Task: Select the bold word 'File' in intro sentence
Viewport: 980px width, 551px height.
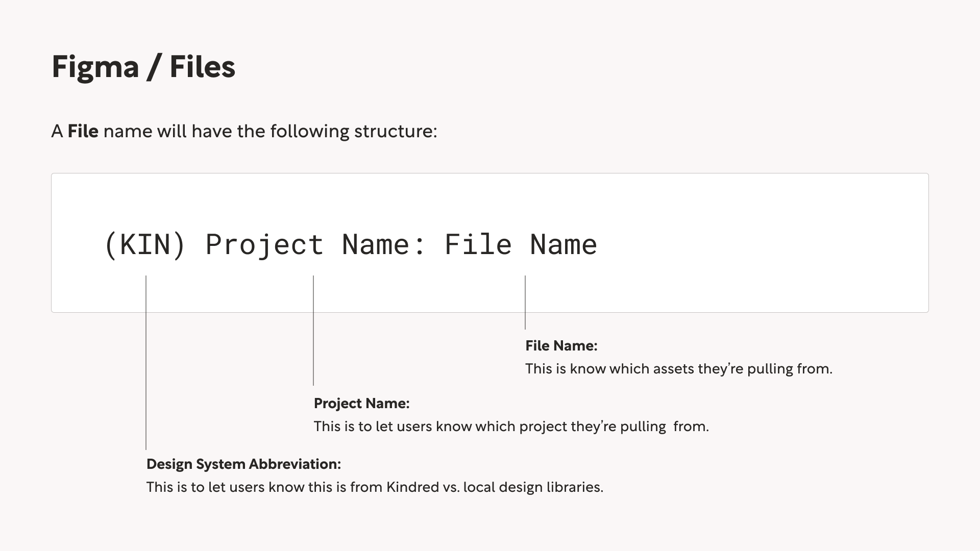Action: click(x=83, y=131)
